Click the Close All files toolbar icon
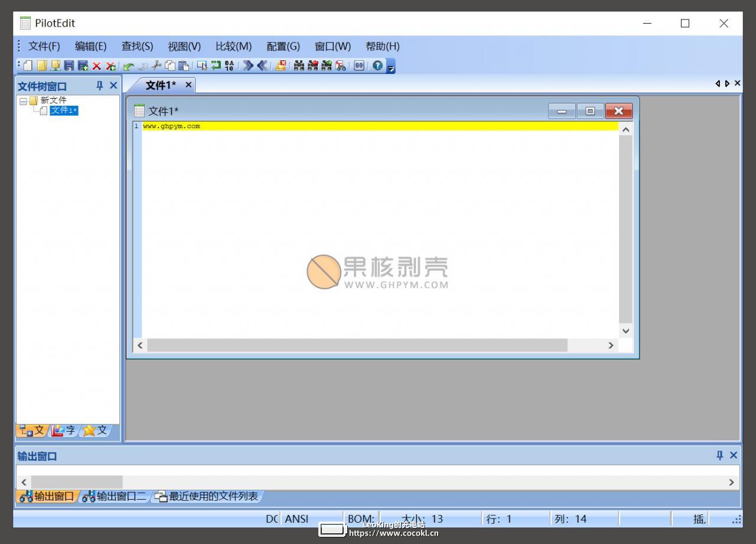Image resolution: width=756 pixels, height=544 pixels. [110, 66]
